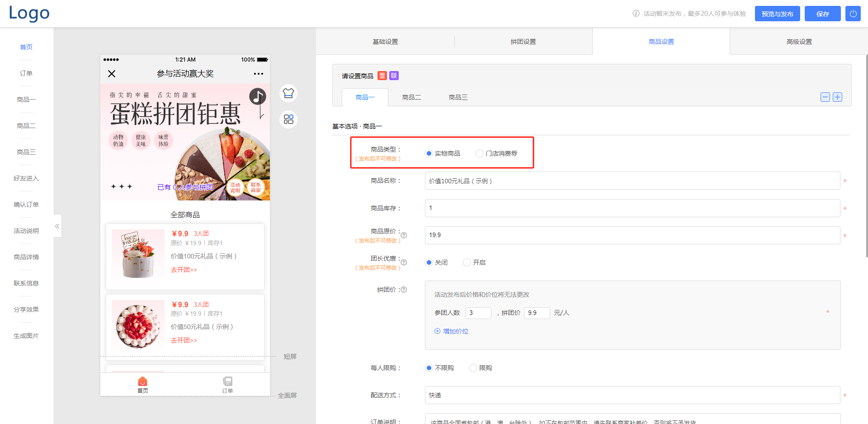Click help icon beside 拼团价
The image size is (868, 424).
click(404, 290)
